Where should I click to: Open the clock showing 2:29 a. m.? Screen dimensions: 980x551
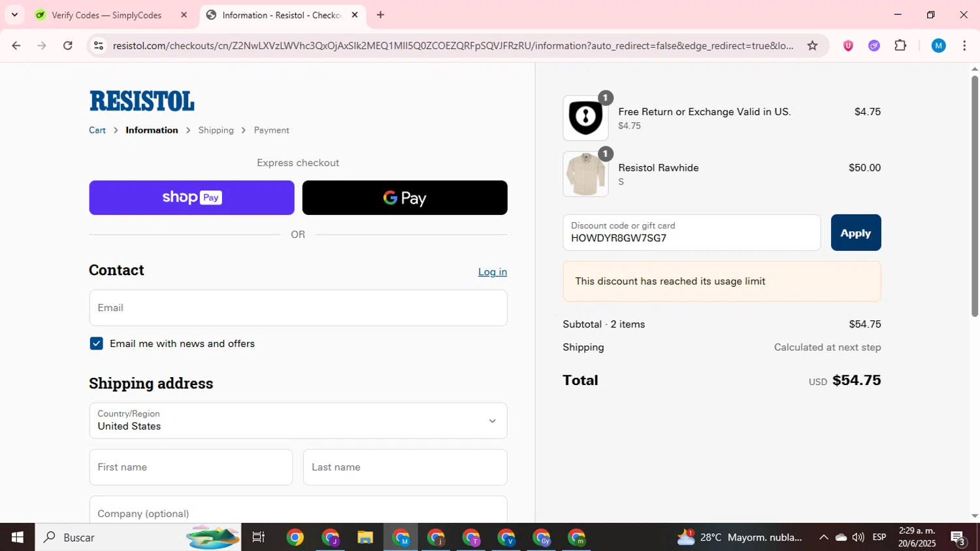(x=917, y=537)
